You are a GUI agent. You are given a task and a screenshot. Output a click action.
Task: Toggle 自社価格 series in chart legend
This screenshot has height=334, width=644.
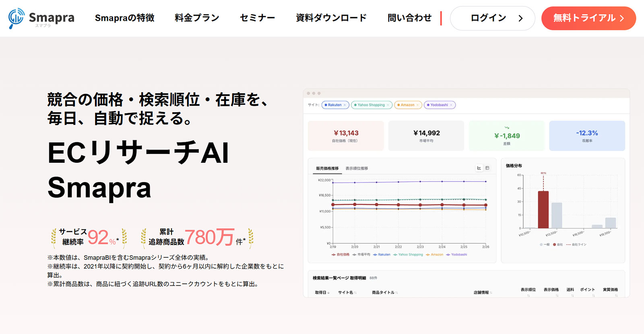click(340, 254)
